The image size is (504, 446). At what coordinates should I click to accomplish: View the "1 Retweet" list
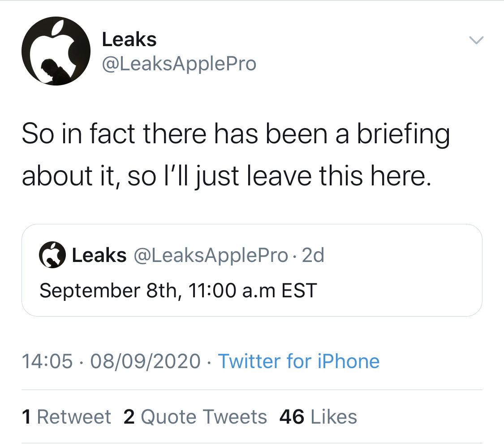(66, 417)
